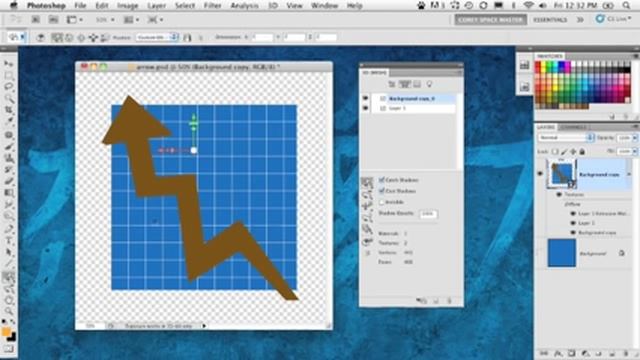Click the trash icon in the 3D panel
The height and width of the screenshot is (360, 640).
coord(449,301)
